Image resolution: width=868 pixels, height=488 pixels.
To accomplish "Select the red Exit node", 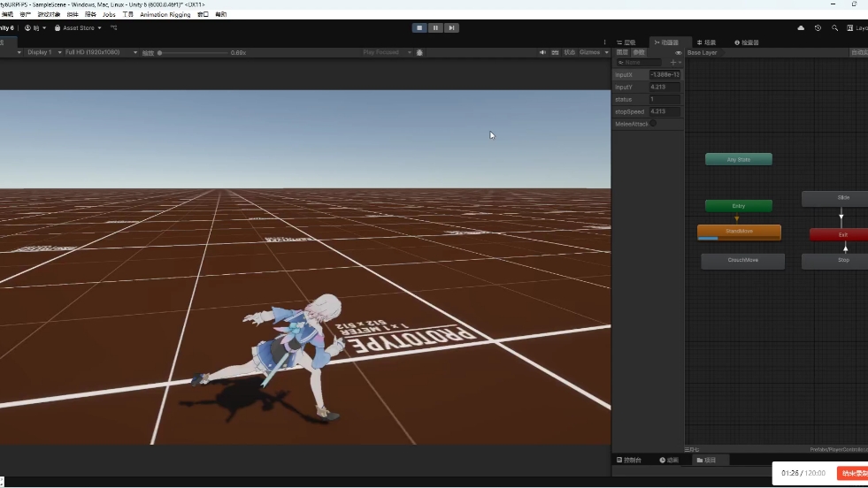I will (839, 234).
